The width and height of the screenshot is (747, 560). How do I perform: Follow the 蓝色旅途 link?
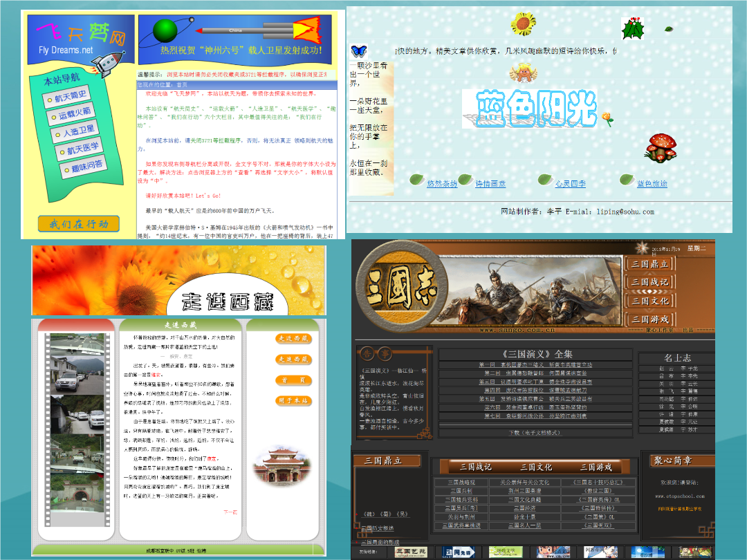[x=652, y=184]
